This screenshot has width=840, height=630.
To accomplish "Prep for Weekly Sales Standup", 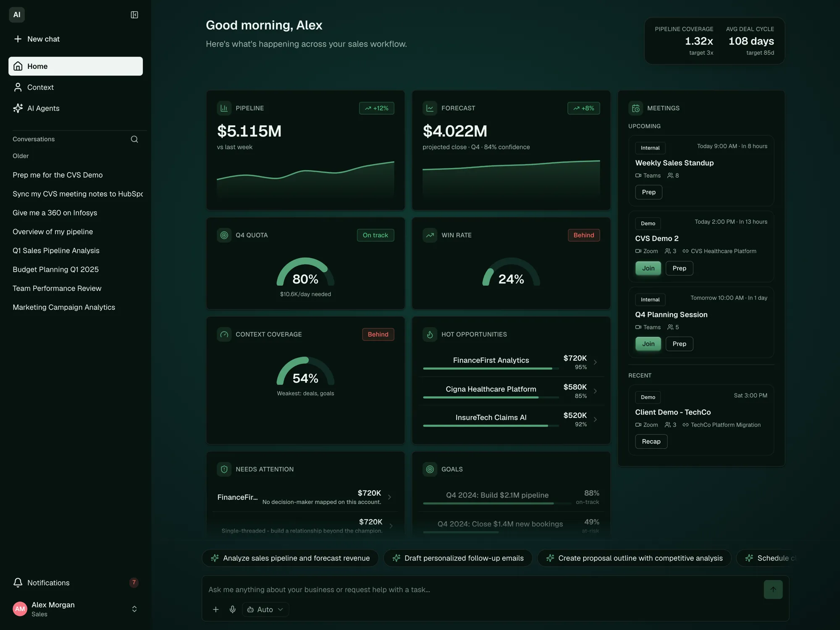I will tap(648, 192).
